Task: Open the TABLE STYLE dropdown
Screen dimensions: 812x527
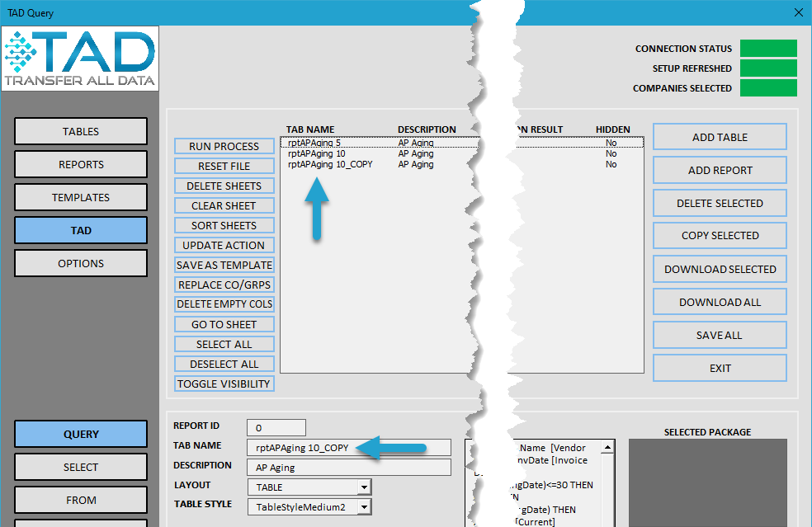Action: 364,507
